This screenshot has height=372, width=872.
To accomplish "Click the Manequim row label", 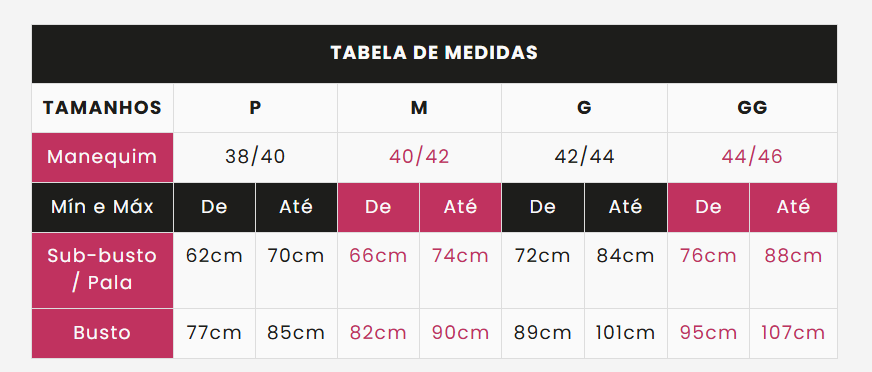I will coord(102,157).
